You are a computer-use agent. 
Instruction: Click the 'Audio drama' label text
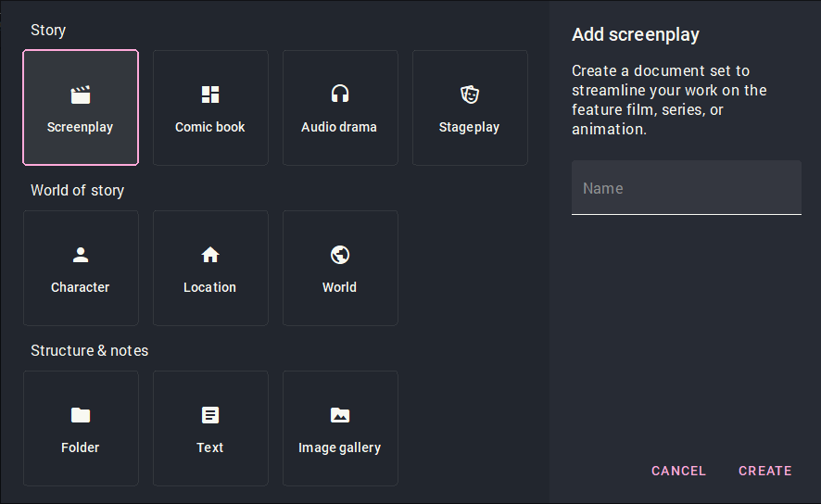click(339, 127)
